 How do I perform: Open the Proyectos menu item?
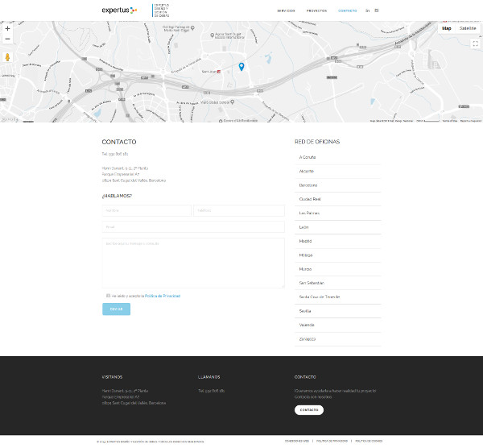pyautogui.click(x=316, y=10)
